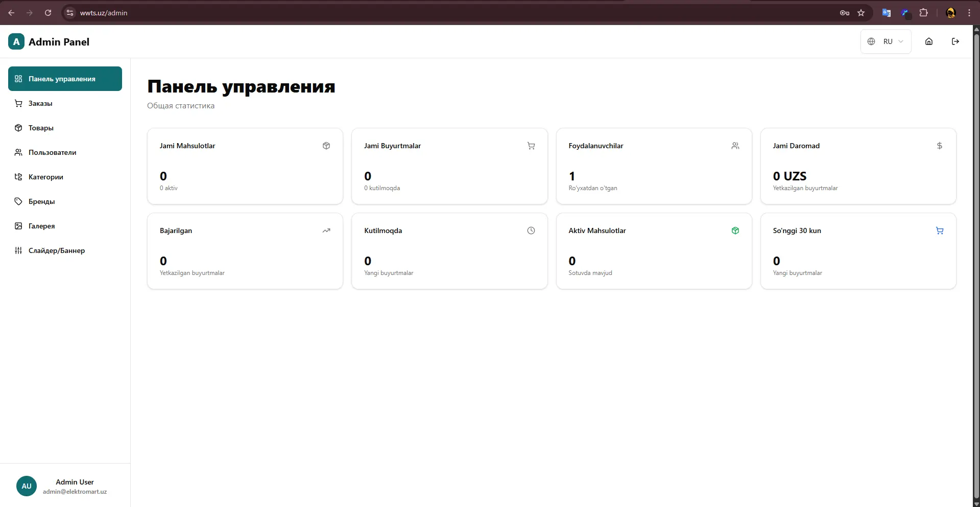Open Слайдер/Баннер in the sidebar

point(65,250)
